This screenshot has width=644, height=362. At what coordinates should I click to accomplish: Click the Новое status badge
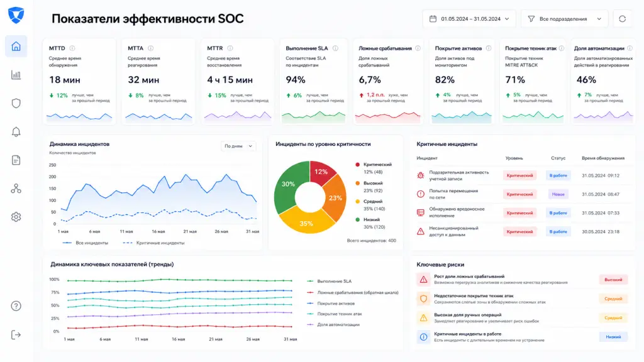558,194
